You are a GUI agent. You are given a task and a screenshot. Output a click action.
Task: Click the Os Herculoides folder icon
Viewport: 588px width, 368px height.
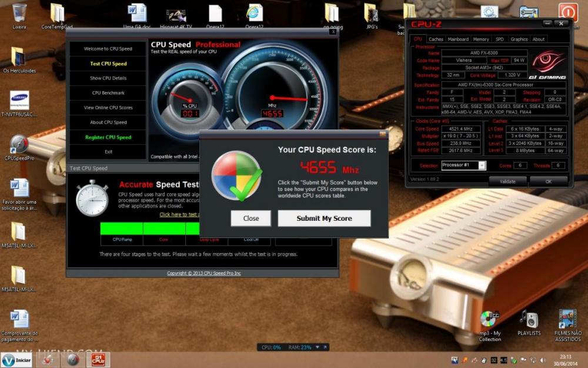point(19,57)
